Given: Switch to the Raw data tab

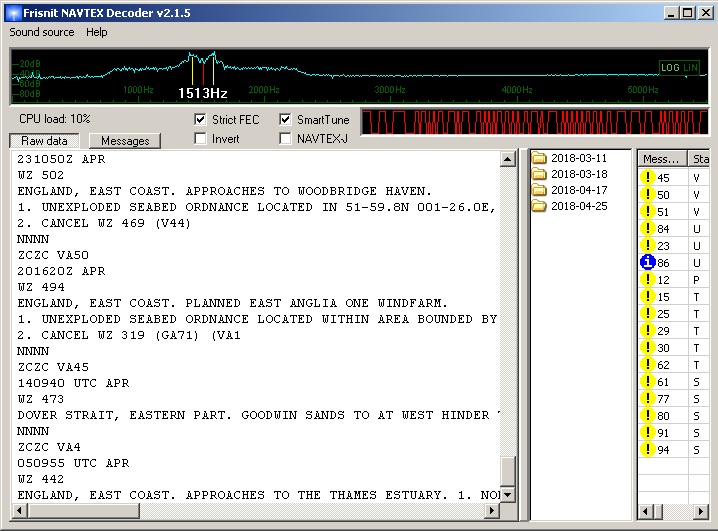Looking at the screenshot, I should 44,141.
